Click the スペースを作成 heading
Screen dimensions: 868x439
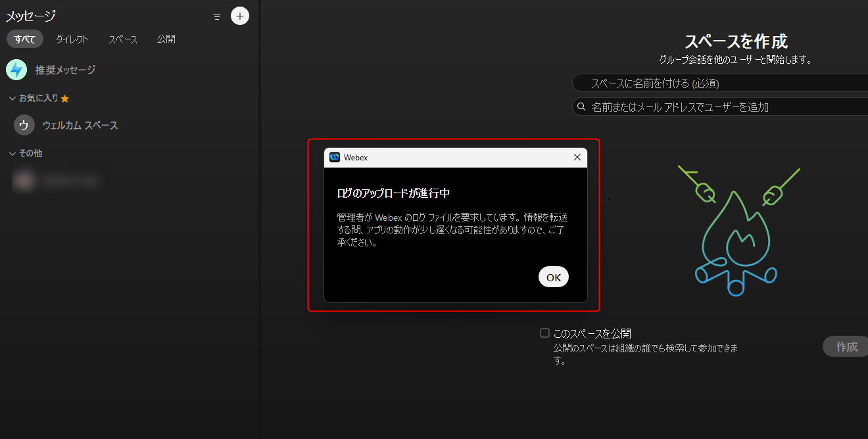coord(736,41)
